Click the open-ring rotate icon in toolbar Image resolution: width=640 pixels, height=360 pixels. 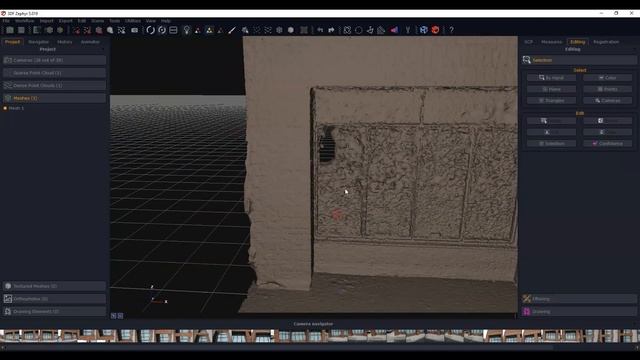[x=150, y=30]
